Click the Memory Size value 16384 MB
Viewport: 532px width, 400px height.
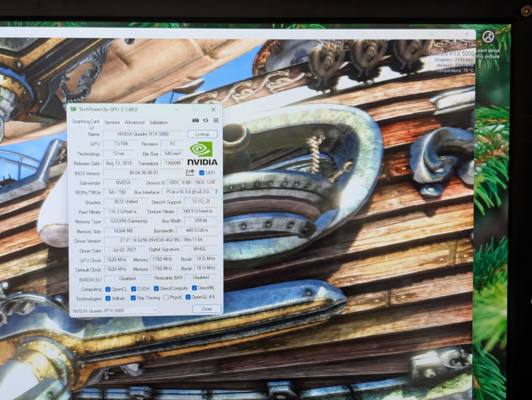[123, 231]
